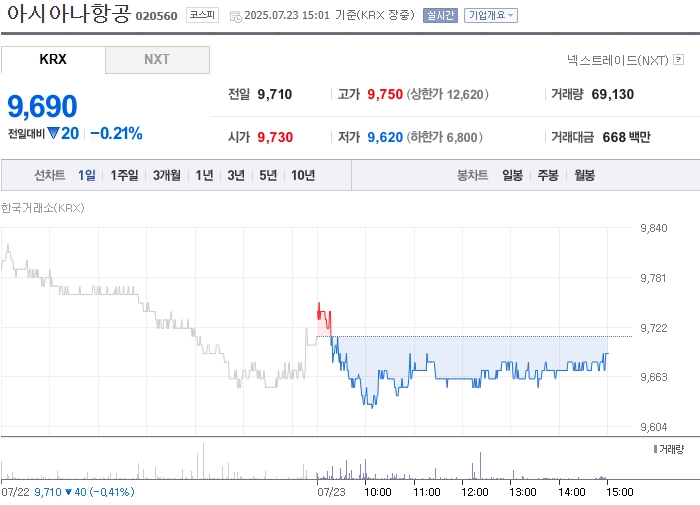Select the 10년 line chart period

pyautogui.click(x=303, y=175)
